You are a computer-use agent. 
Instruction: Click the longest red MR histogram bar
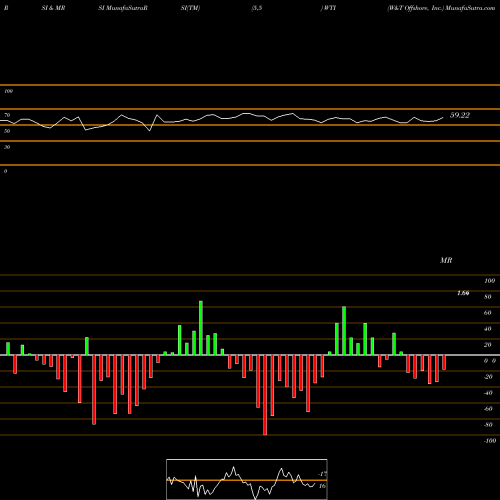tap(265, 395)
